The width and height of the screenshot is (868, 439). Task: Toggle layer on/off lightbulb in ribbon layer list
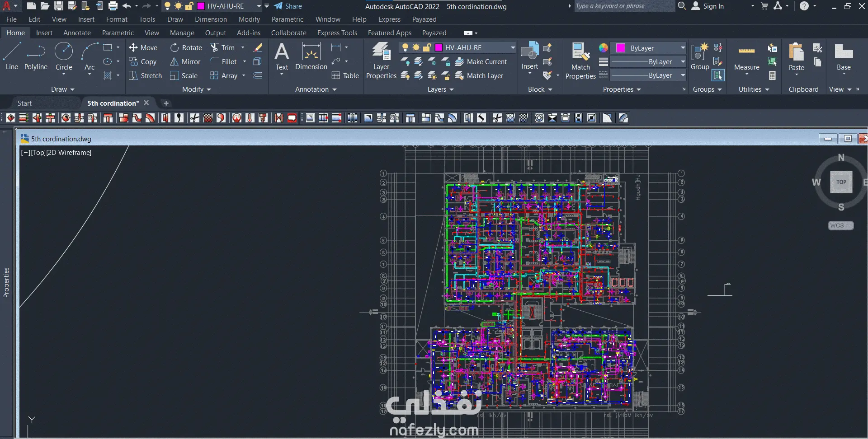pyautogui.click(x=405, y=47)
